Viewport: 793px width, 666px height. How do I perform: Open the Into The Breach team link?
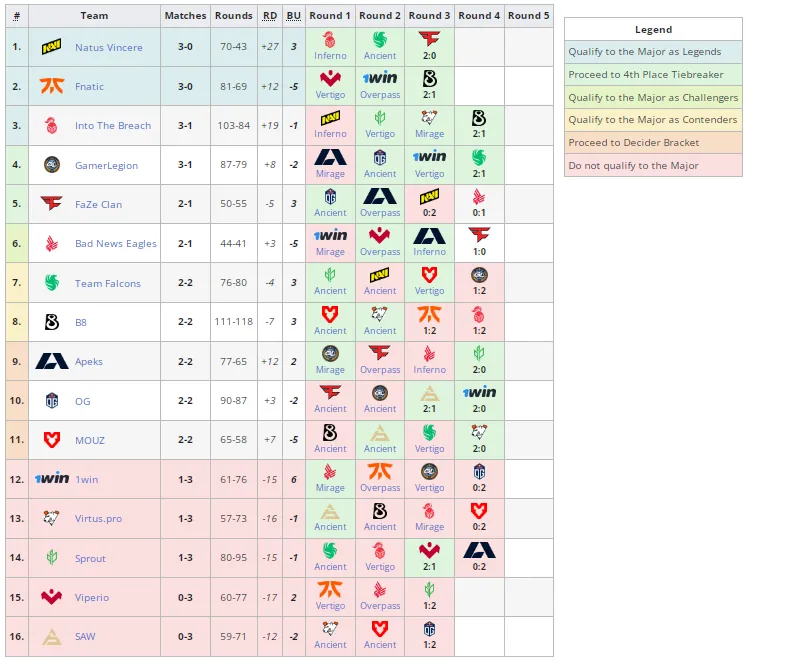(x=113, y=125)
